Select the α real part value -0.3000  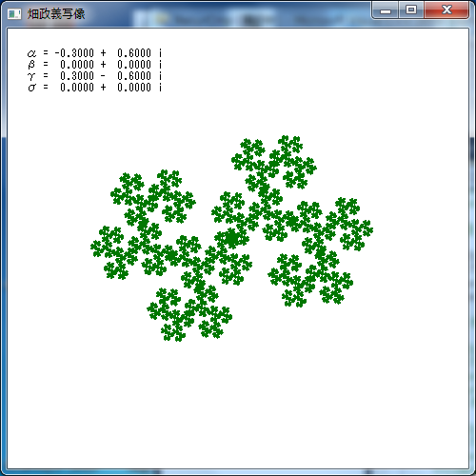[74, 53]
